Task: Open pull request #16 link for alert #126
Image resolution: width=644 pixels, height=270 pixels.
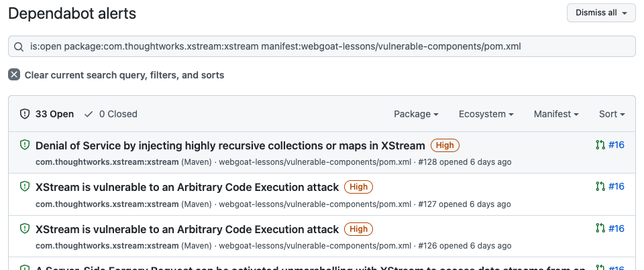Action: (616, 228)
